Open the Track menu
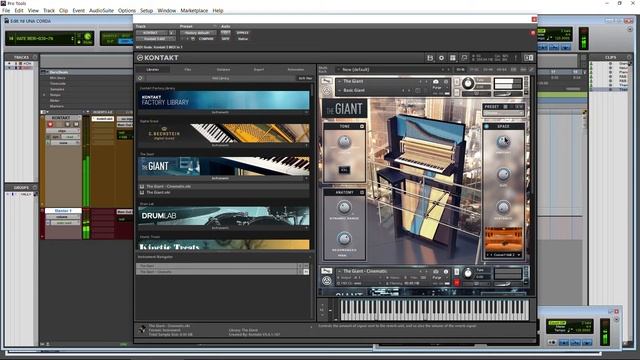Viewport: 640px width, 360px height. coord(49,11)
